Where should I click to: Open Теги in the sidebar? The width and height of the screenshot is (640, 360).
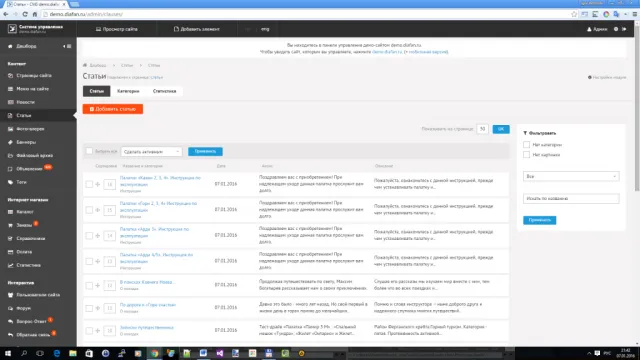click(21, 182)
